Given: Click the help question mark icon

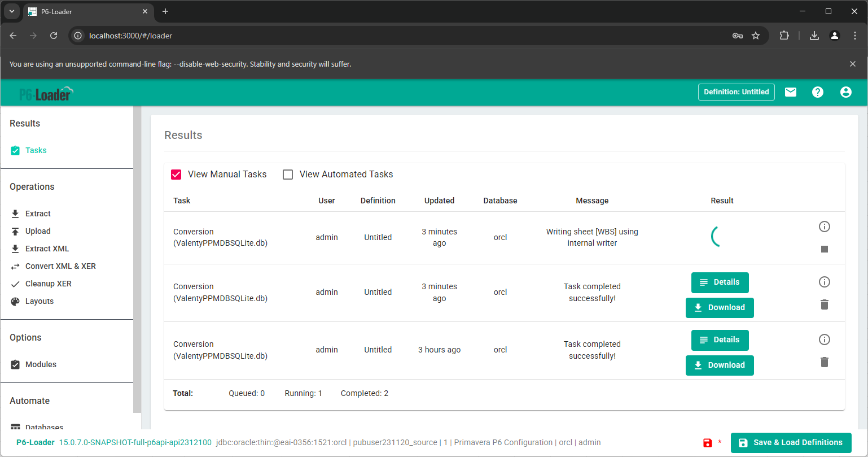Looking at the screenshot, I should pyautogui.click(x=818, y=92).
